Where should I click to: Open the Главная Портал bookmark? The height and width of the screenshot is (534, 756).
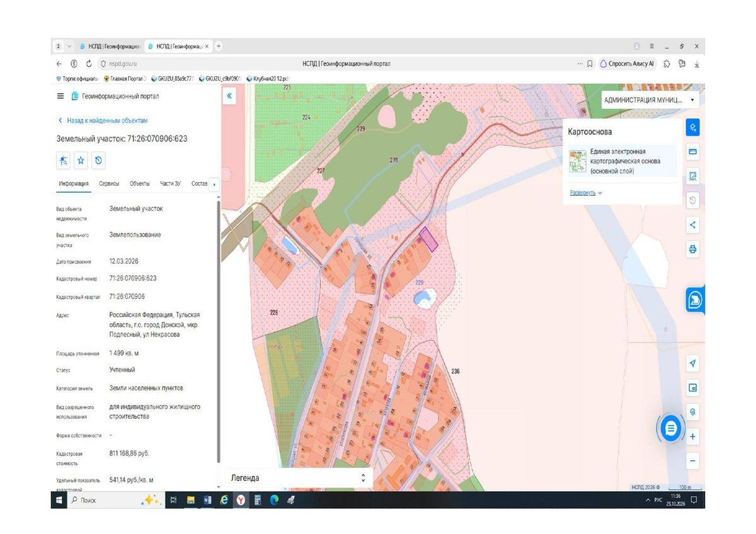point(125,79)
